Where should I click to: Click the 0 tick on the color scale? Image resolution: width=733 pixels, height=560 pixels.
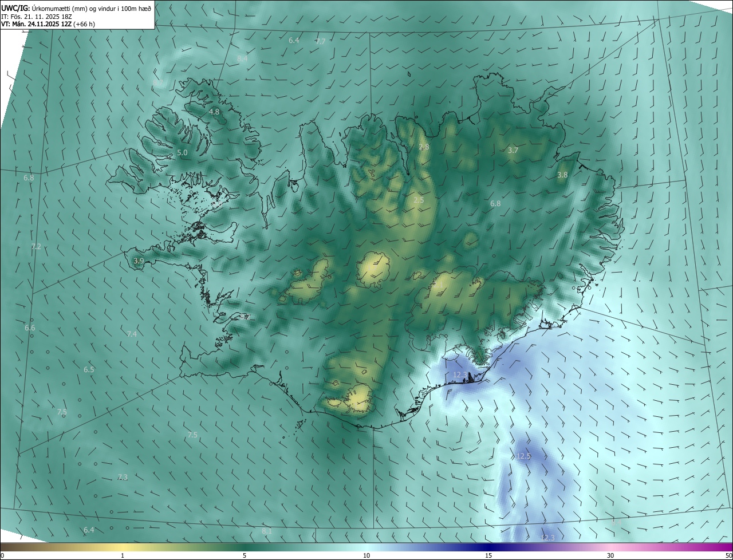pyautogui.click(x=2, y=555)
